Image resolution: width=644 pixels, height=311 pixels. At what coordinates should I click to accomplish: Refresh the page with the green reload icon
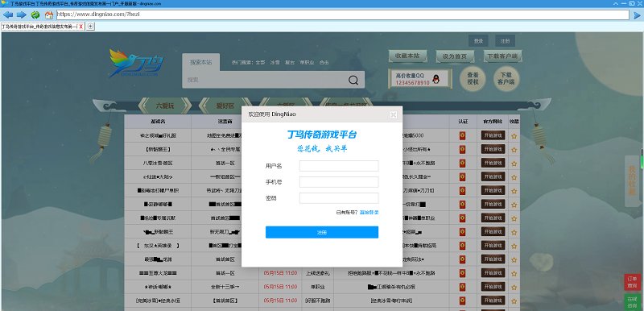coord(35,15)
